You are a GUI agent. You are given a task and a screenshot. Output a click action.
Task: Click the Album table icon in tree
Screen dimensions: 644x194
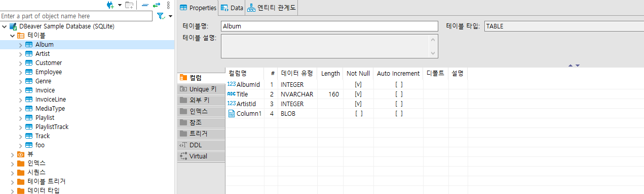tap(29, 45)
